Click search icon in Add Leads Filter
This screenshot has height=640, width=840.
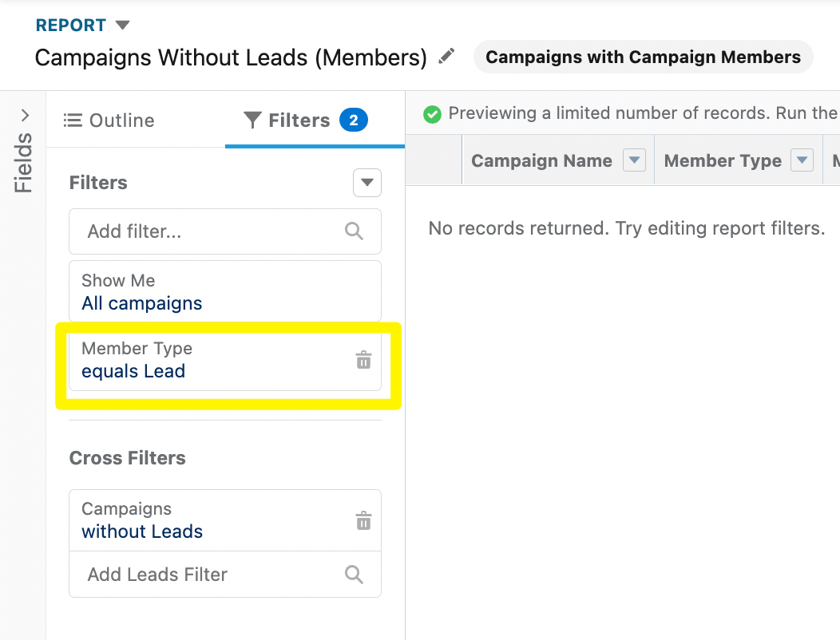click(x=354, y=574)
